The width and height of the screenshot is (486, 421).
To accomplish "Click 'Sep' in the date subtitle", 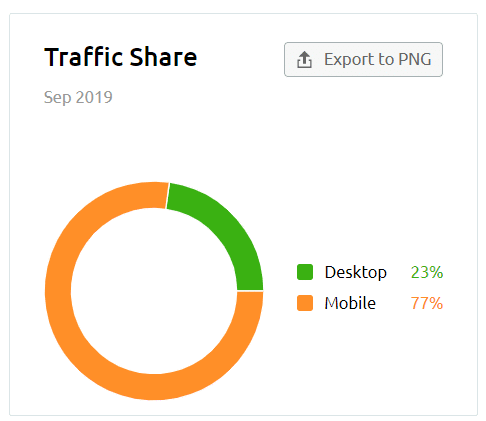I will (57, 98).
